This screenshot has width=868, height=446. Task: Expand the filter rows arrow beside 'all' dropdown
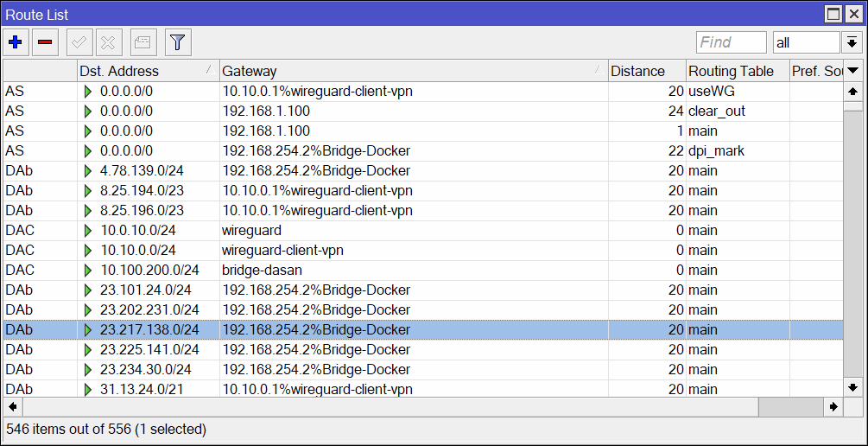pos(852,42)
